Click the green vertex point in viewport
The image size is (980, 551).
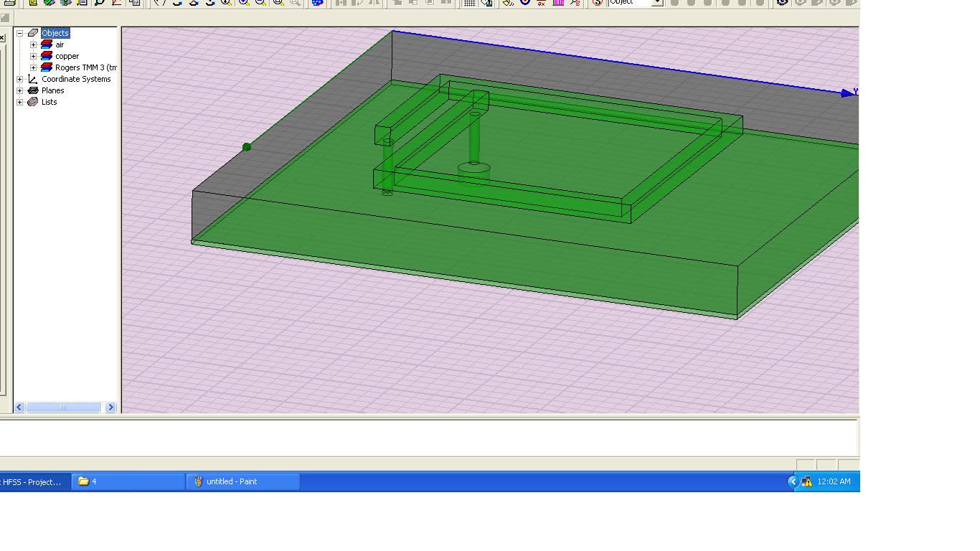(247, 147)
